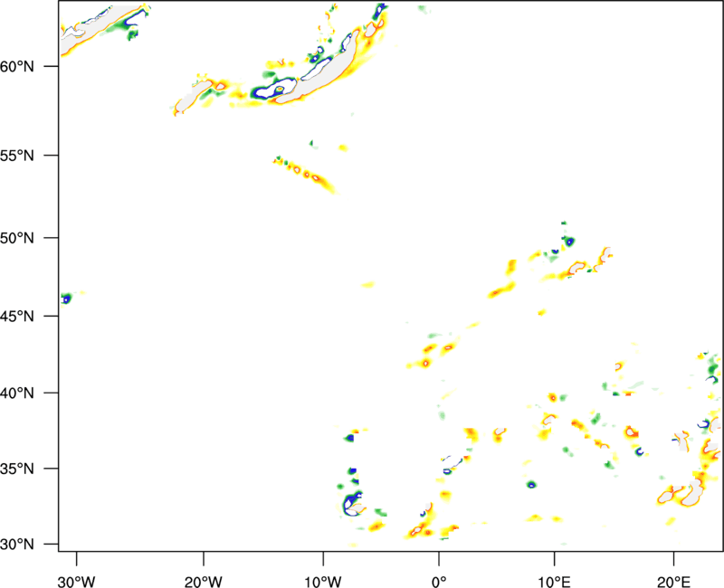Image resolution: width=724 pixels, height=588 pixels.
Task: Click the 20°E longitude label
Action: [x=673, y=582]
